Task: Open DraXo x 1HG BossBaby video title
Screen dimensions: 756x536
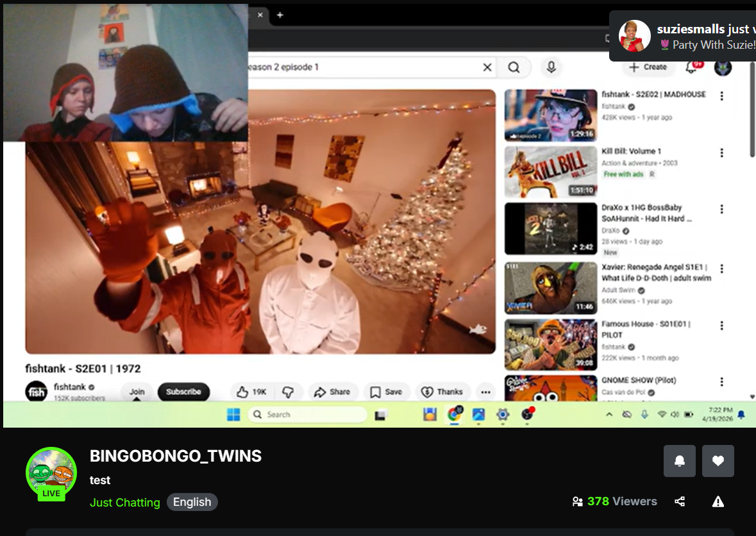Action: tap(646, 213)
